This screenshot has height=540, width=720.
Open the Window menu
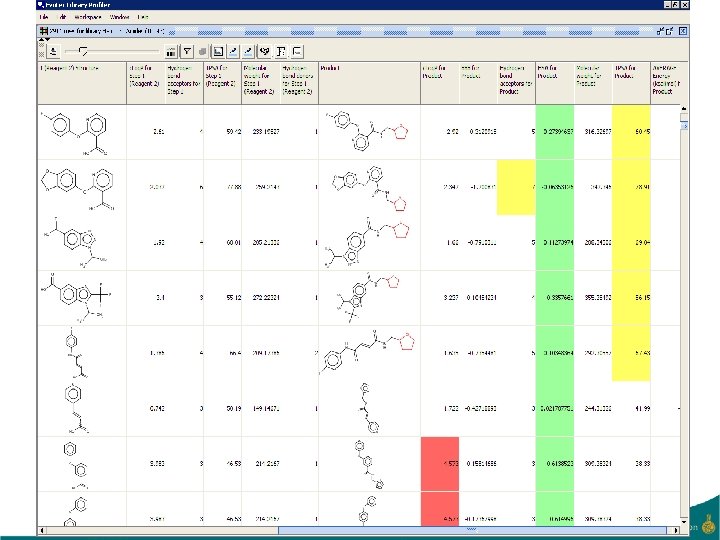click(x=119, y=17)
